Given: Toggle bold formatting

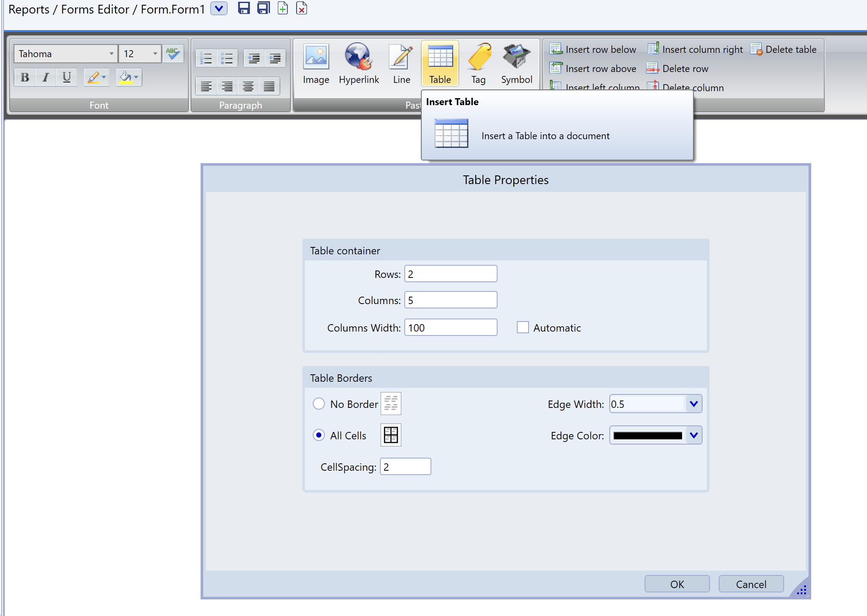Looking at the screenshot, I should point(25,78).
